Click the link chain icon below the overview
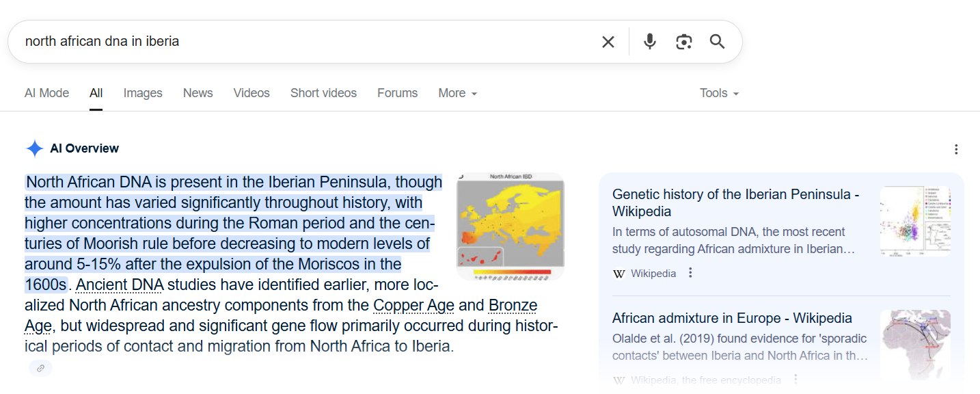The image size is (980, 394). (40, 368)
